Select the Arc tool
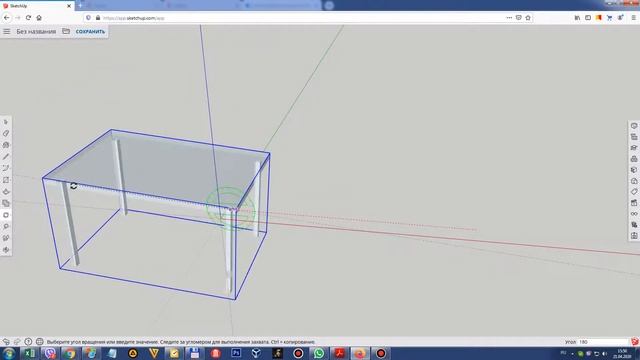The image size is (640, 360). (x=6, y=168)
